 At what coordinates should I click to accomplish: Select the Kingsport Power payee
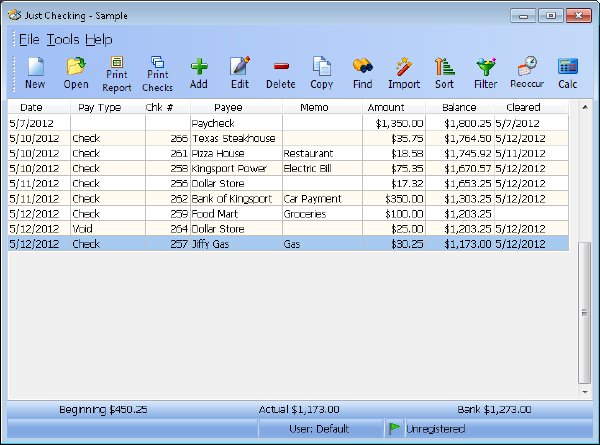pos(236,168)
